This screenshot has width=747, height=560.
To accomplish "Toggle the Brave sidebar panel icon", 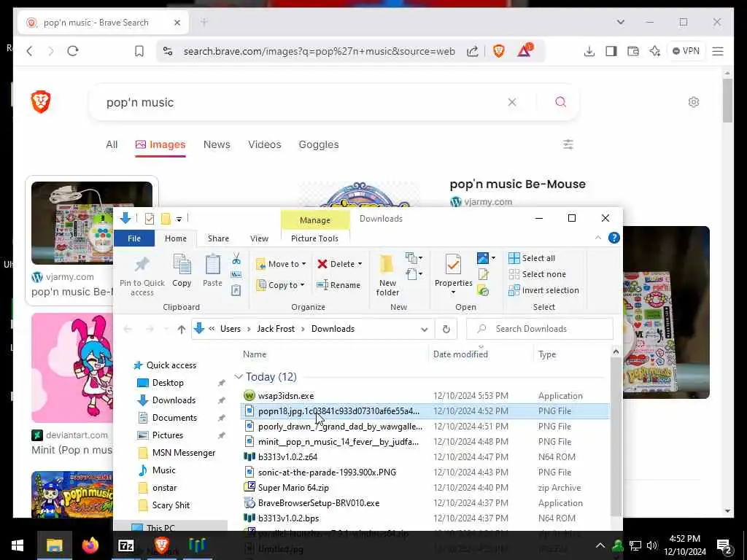I will 611,51.
